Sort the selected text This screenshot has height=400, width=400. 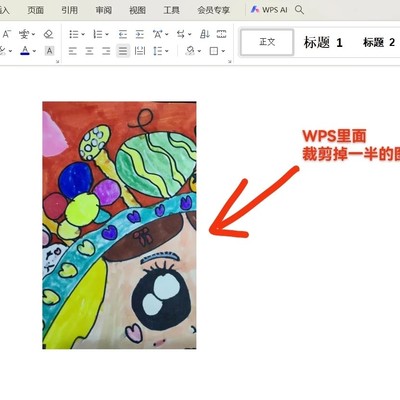[204, 34]
